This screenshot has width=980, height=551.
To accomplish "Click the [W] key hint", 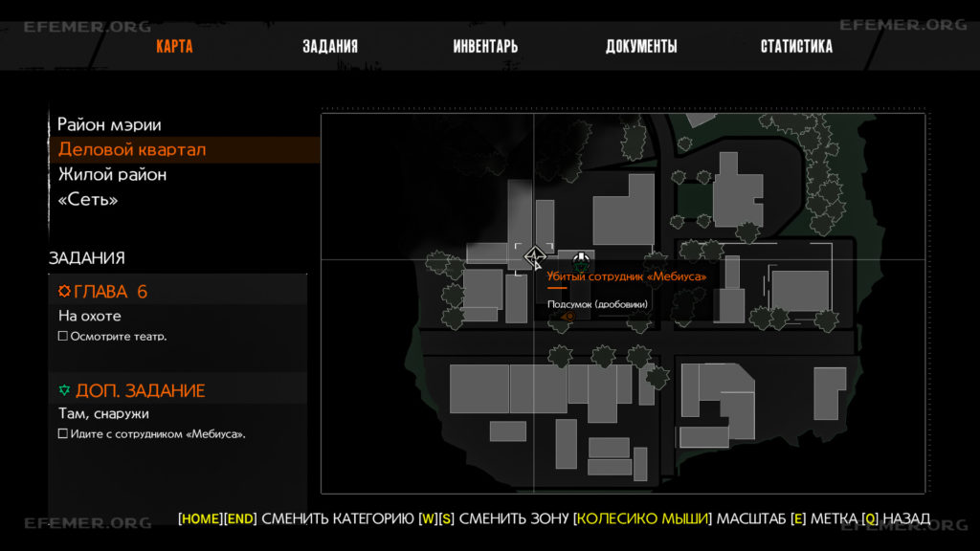I will (428, 518).
